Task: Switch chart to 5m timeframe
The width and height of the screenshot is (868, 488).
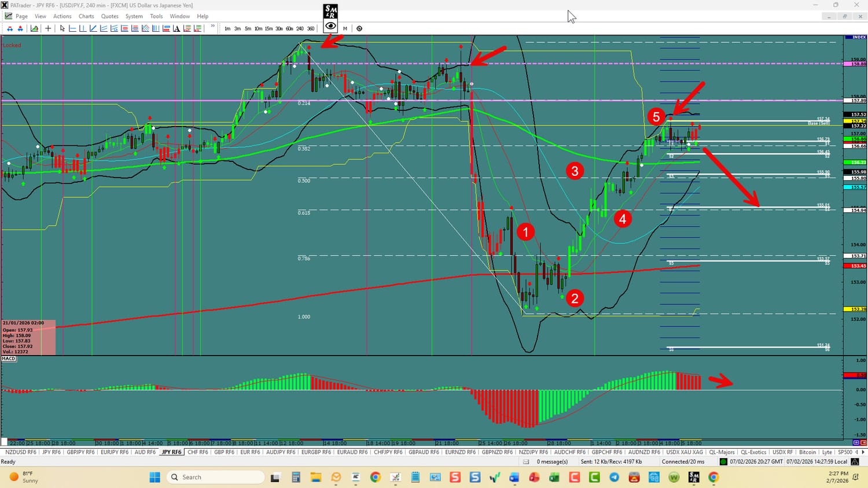Action: coord(248,28)
